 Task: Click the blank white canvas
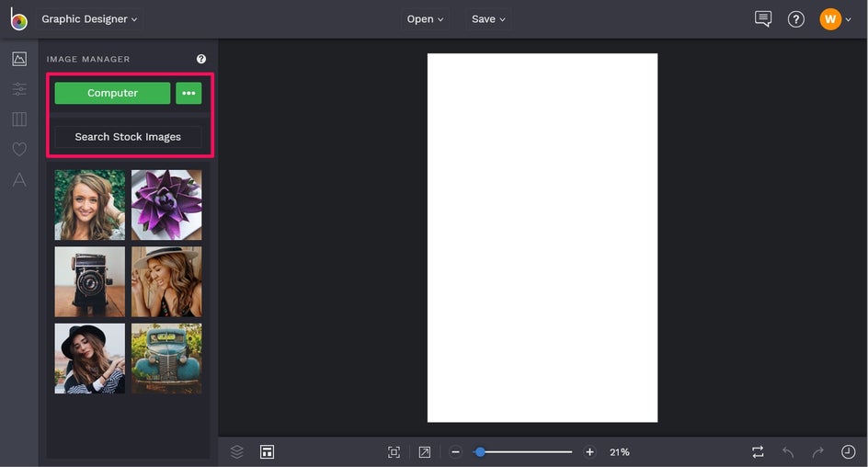coord(542,238)
